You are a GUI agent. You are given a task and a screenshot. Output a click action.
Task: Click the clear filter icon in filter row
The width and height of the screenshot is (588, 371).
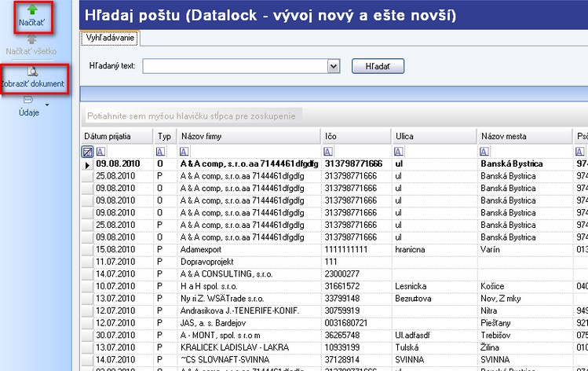[88, 151]
